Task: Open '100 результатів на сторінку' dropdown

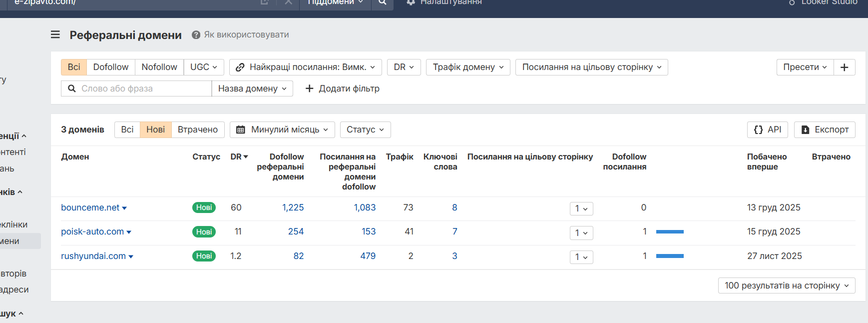Action: click(x=787, y=286)
